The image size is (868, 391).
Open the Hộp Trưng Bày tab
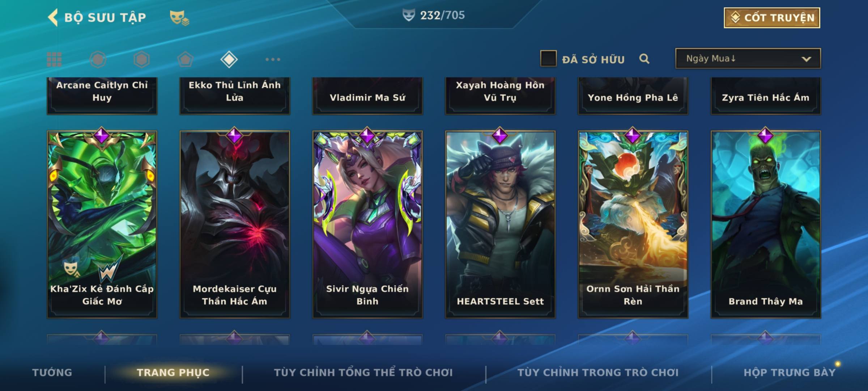tap(790, 373)
